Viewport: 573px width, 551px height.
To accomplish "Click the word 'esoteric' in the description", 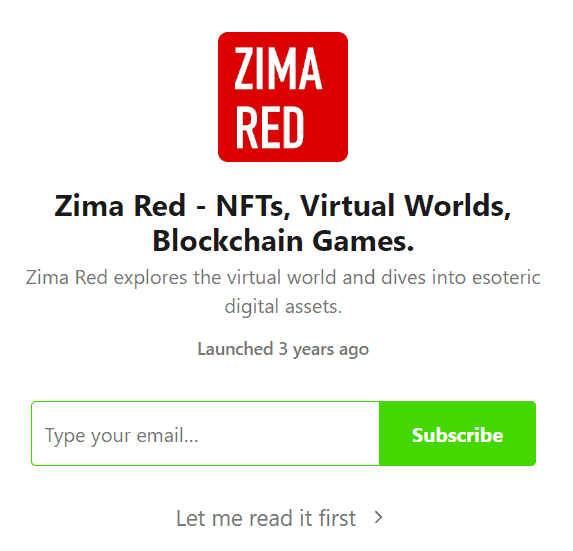I will pyautogui.click(x=506, y=277).
